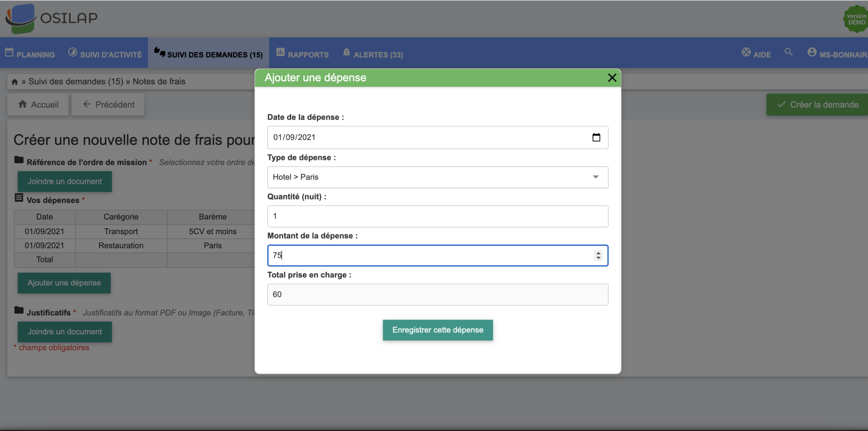
Task: Click the Montant de la dépense stepper arrows
Action: point(598,256)
